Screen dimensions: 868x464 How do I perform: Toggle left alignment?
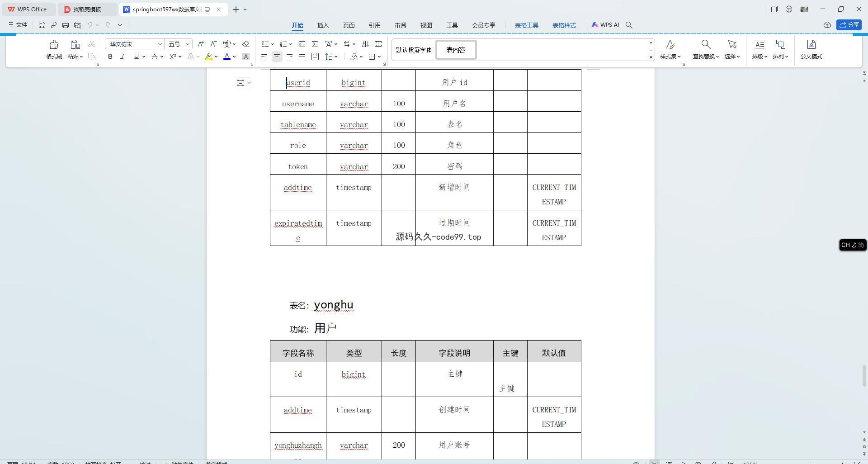point(264,57)
